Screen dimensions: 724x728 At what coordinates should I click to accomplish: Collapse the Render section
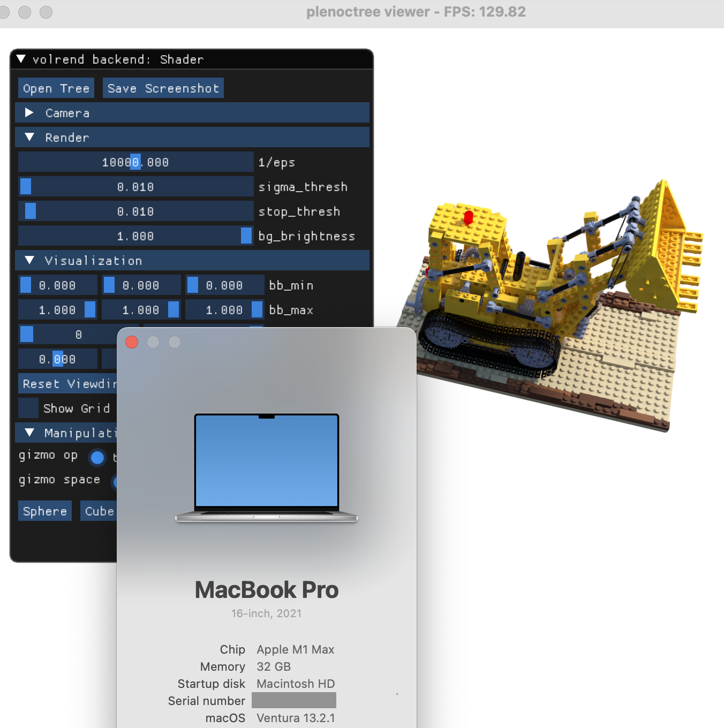pos(192,138)
